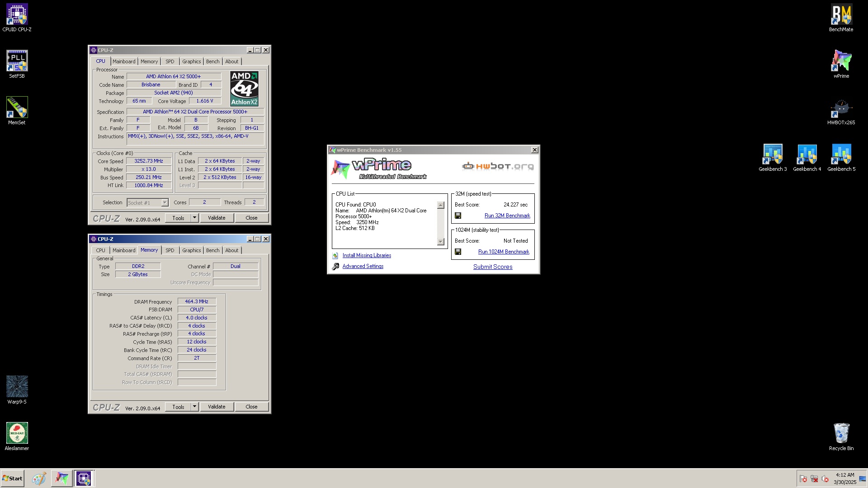Switch to CPU tab in lower CPU-Z window
The width and height of the screenshot is (868, 488).
[100, 250]
